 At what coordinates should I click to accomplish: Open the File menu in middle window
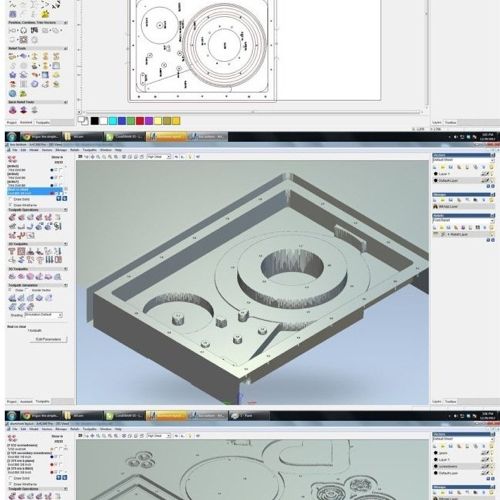click(15, 150)
